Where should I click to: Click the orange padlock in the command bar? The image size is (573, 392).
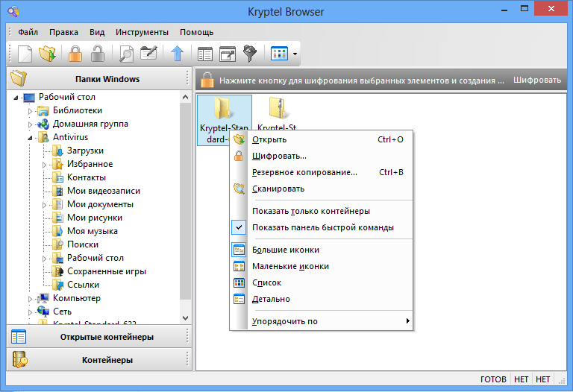tap(207, 80)
